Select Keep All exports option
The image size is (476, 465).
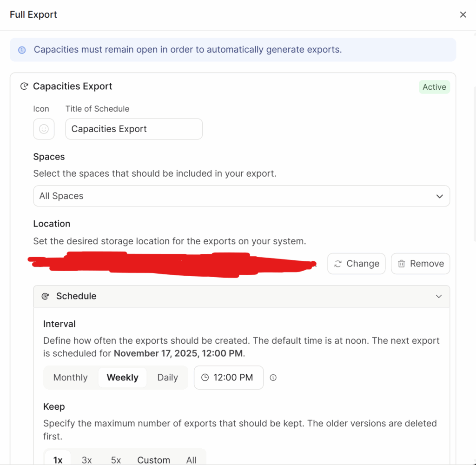[192, 459]
